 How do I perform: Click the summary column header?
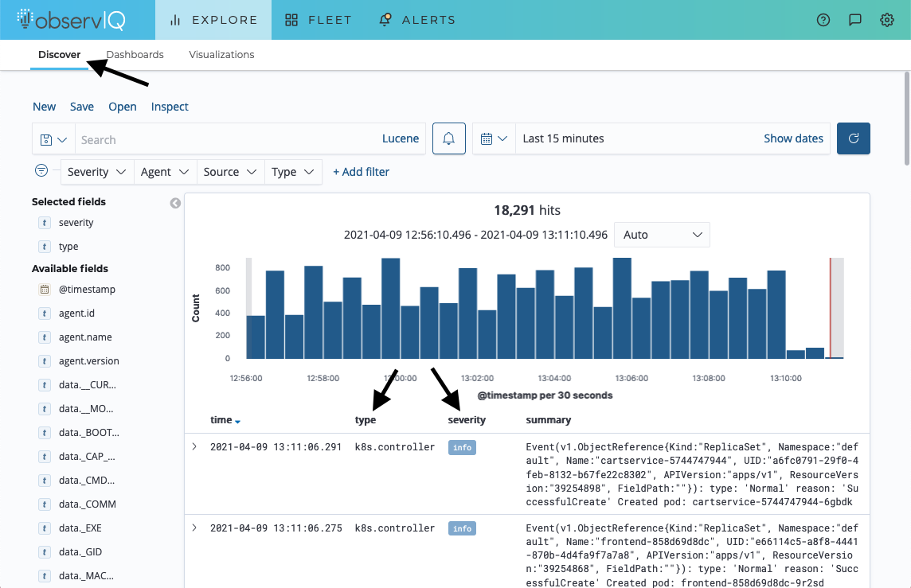coord(549,419)
